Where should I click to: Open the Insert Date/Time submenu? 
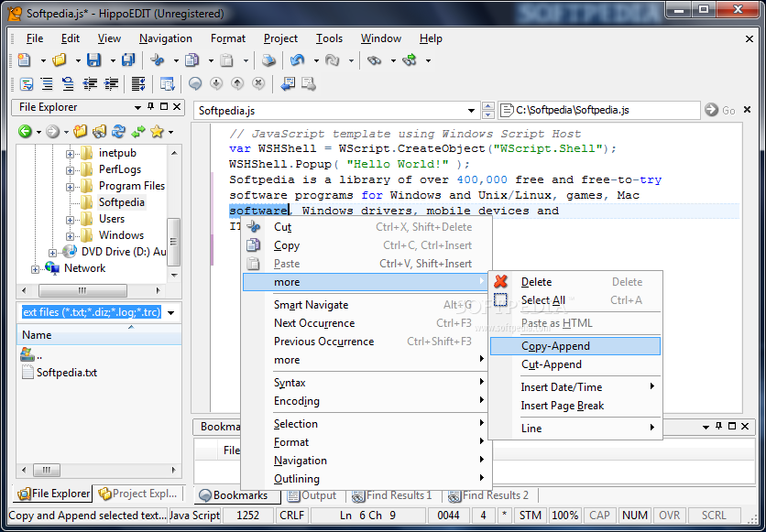[x=575, y=387]
